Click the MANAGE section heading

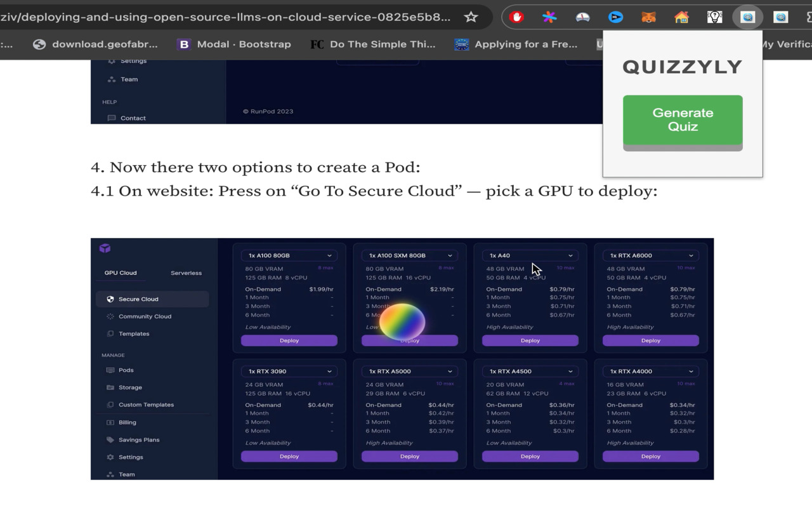(x=113, y=355)
